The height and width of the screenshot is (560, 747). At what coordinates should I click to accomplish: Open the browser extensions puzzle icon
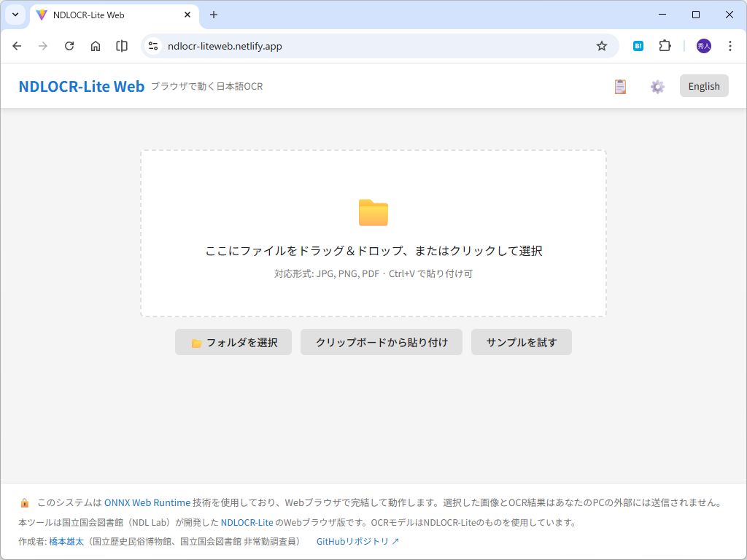[x=665, y=45]
